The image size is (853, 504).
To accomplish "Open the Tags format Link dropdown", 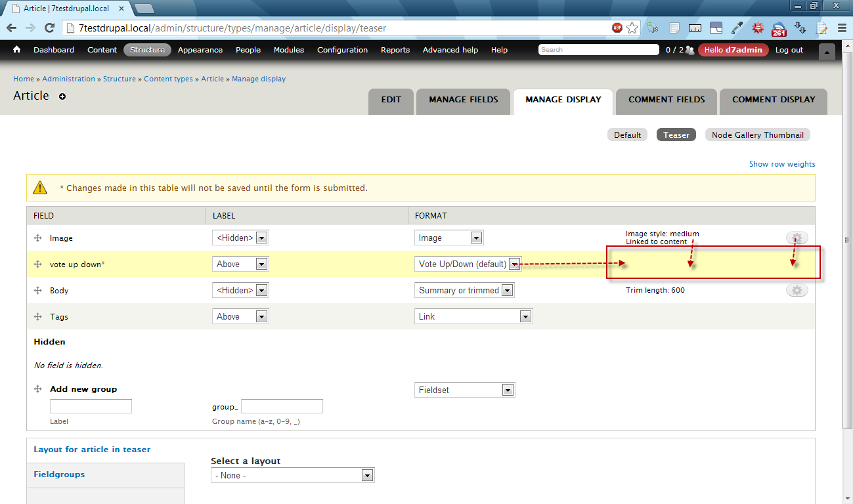I will [x=473, y=316].
